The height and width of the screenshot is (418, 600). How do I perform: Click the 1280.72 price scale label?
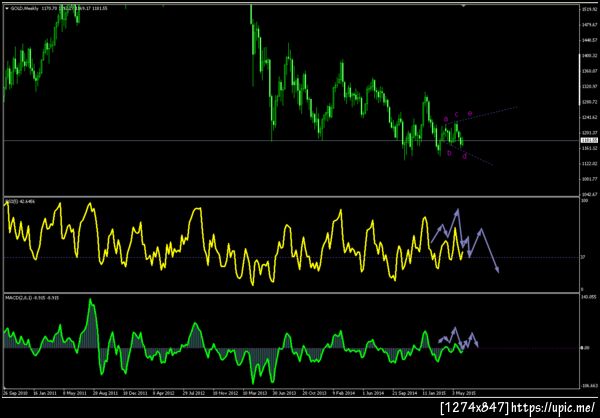pyautogui.click(x=588, y=102)
